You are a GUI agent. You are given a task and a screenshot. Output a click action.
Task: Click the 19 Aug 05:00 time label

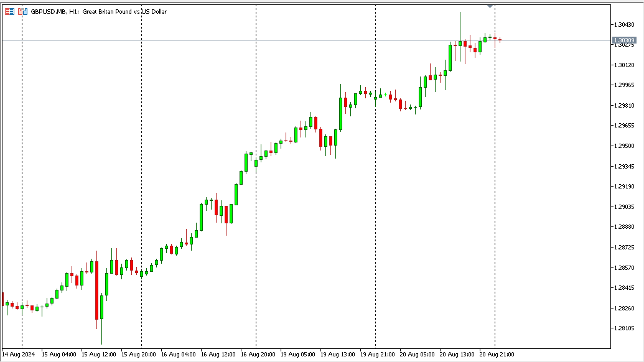click(x=298, y=354)
